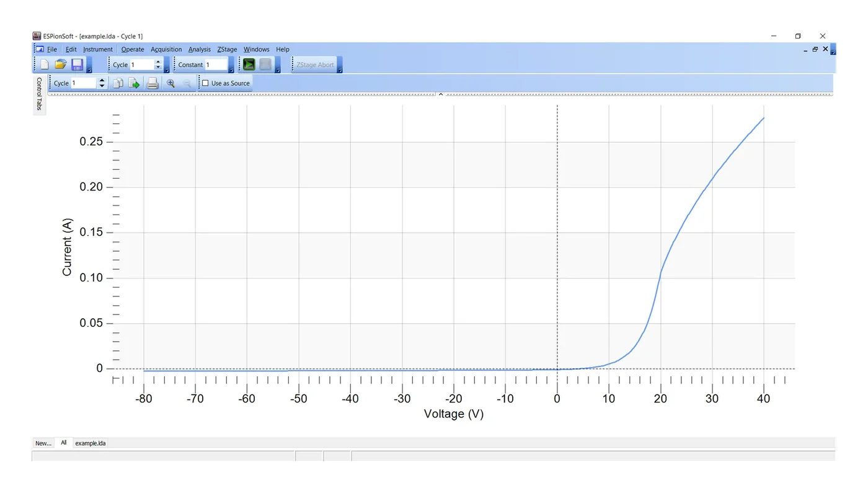Click the gray stop acquisition icon
Image resolution: width=868 pixels, height=493 pixels.
point(265,64)
